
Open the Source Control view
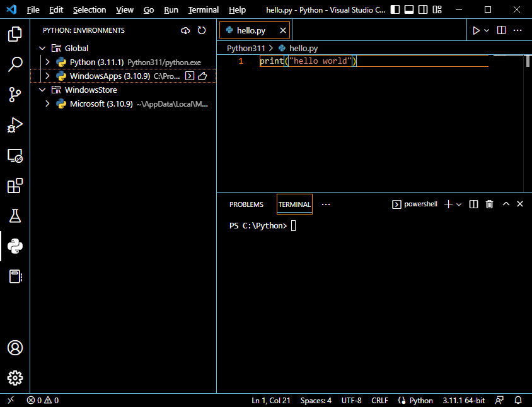pos(15,95)
